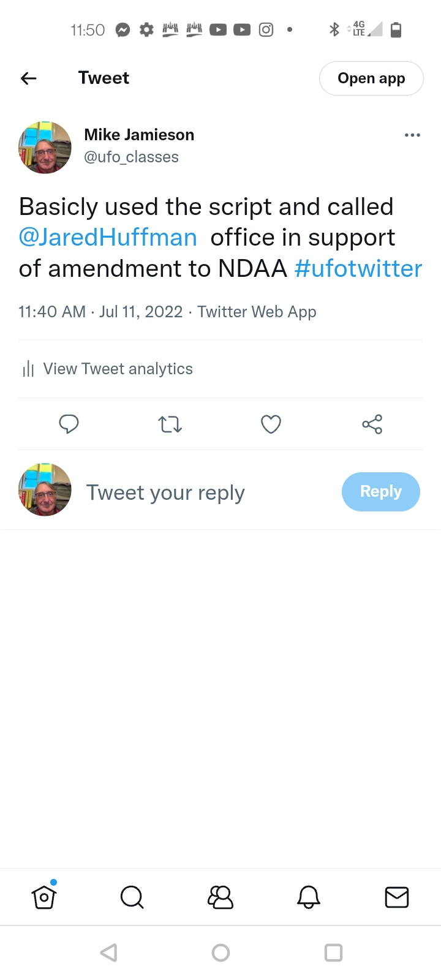441x980 pixels.
Task: Tap the Android recent apps square button
Action: coord(333,952)
